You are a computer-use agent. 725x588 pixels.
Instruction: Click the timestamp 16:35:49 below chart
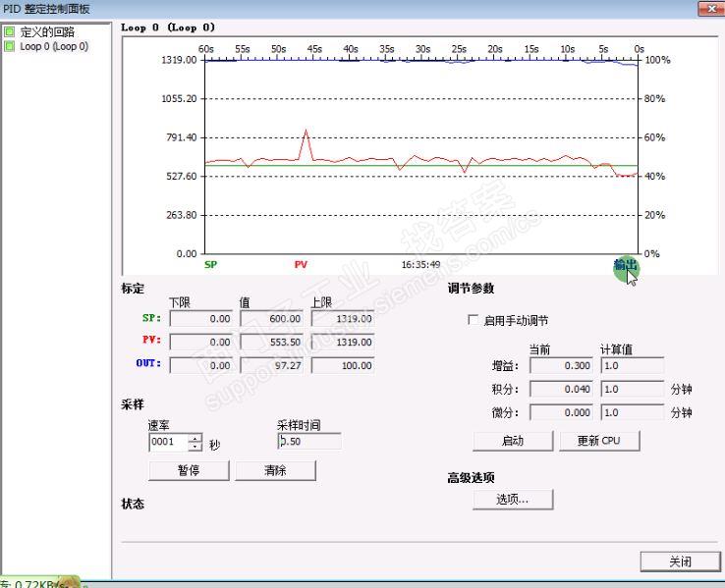tap(420, 265)
